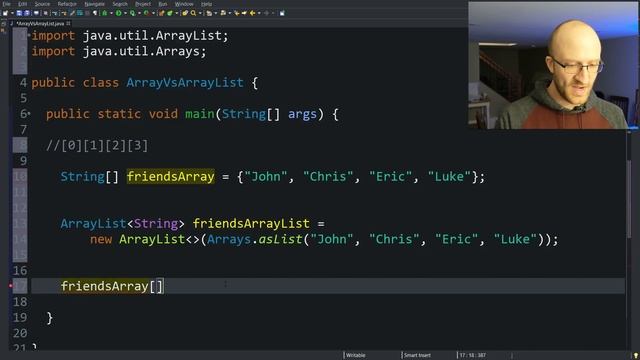Click the Debug bug icon

click(x=104, y=13)
